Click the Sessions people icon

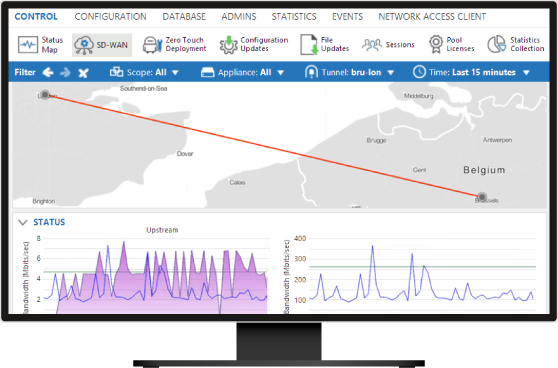click(372, 45)
